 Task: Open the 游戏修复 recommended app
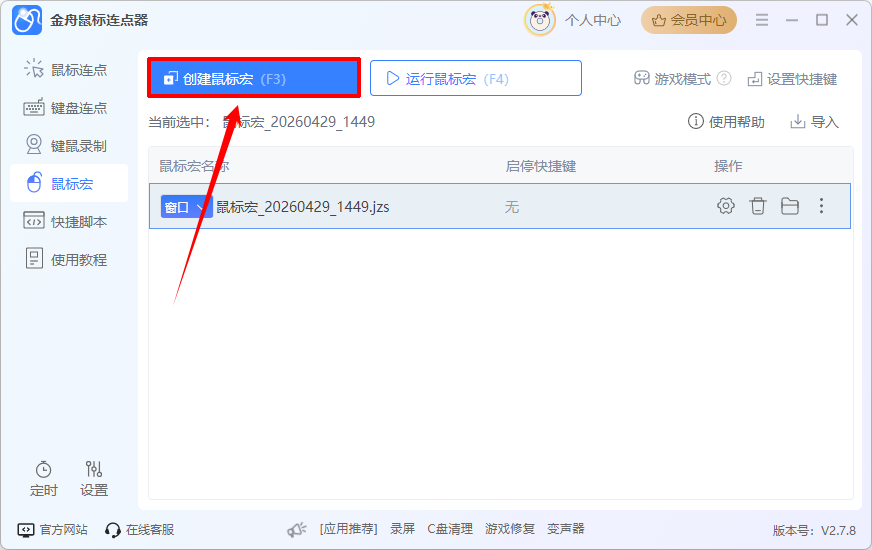[510, 529]
